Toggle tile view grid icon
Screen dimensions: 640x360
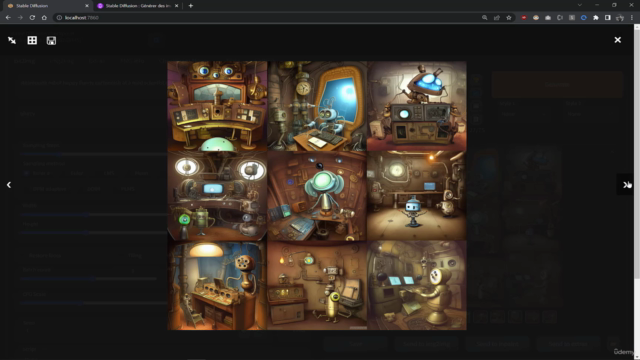pos(32,40)
